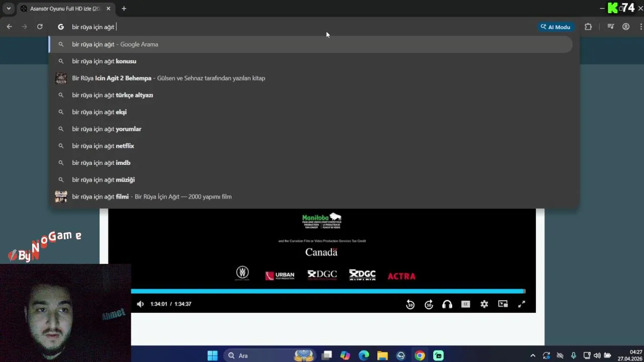
Task: Select 'bir rüya için ağıt filmi' 2000 film suggestion
Action: pyautogui.click(x=310, y=197)
